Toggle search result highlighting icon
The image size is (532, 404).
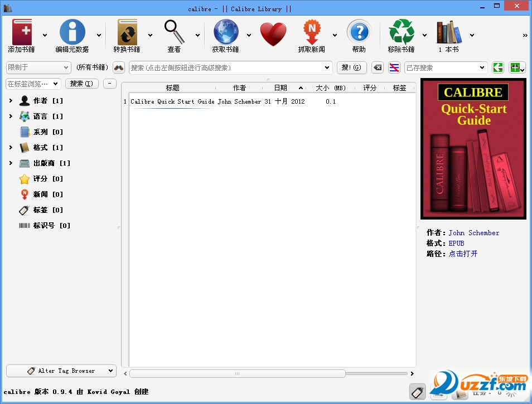[394, 67]
